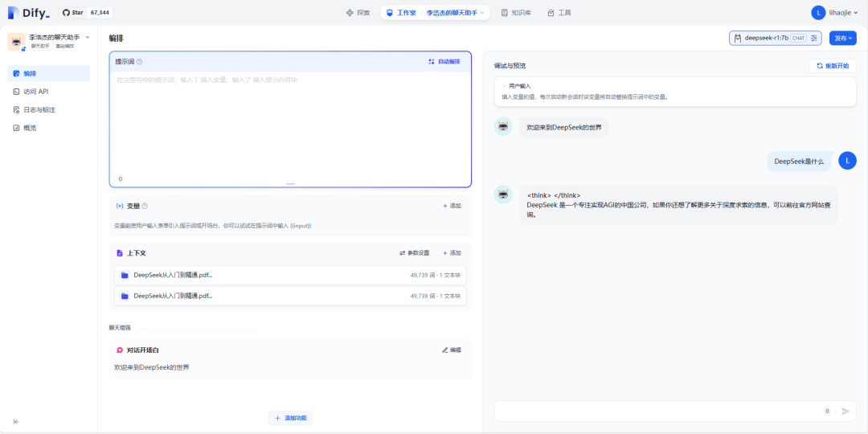868x434 pixels.
Task: Select the second DeepSeek从入门到精通.pdf dataset
Action: point(290,296)
